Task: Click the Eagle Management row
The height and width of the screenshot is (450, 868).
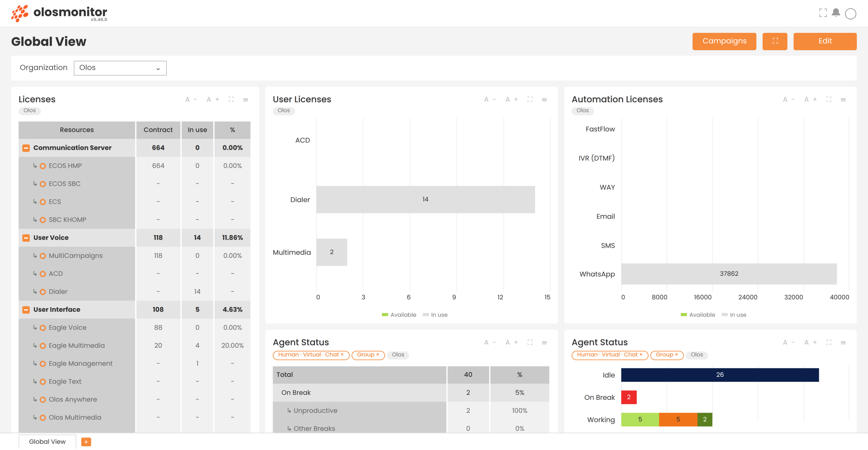Action: pyautogui.click(x=135, y=363)
